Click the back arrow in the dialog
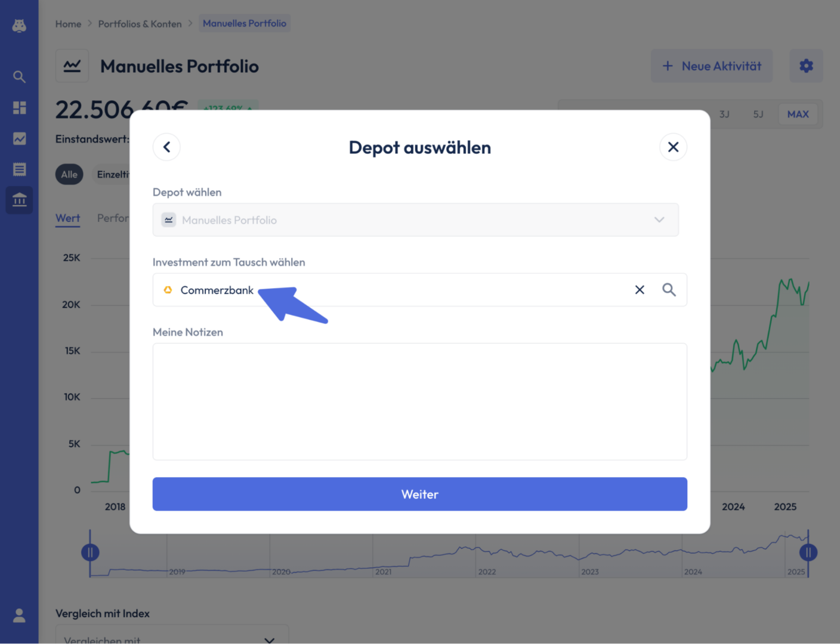This screenshot has width=840, height=644. 166,147
